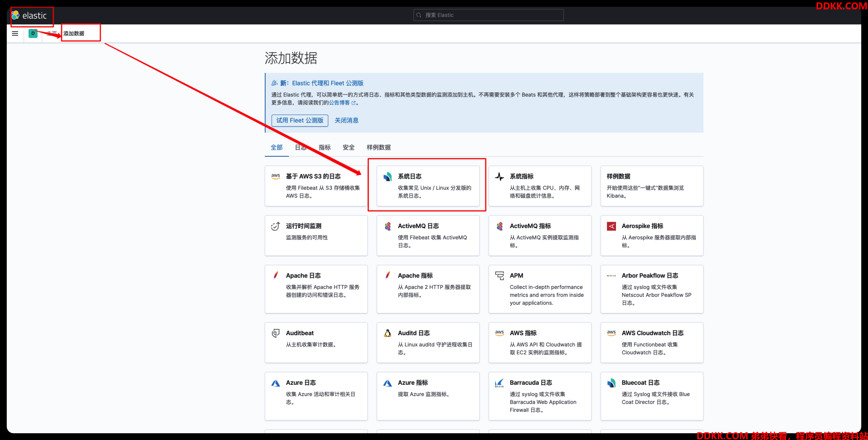The image size is (868, 440).
Task: Click the 运行时间监测 card title
Action: (303, 226)
